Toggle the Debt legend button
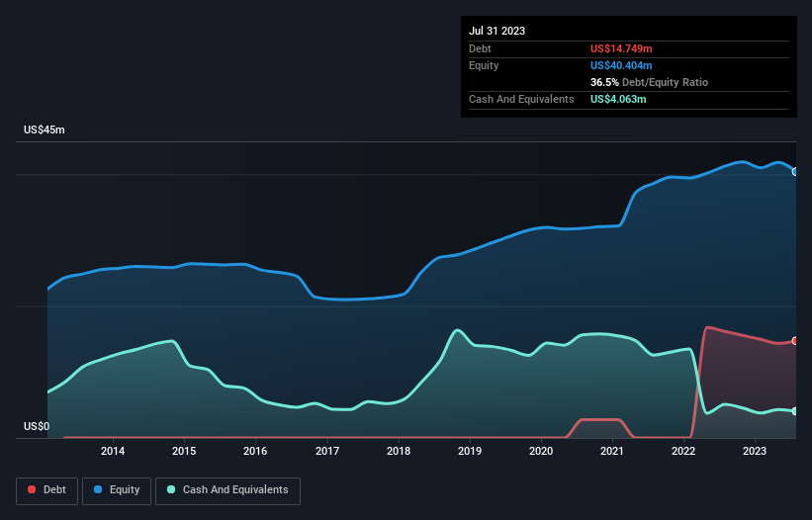 (46, 490)
